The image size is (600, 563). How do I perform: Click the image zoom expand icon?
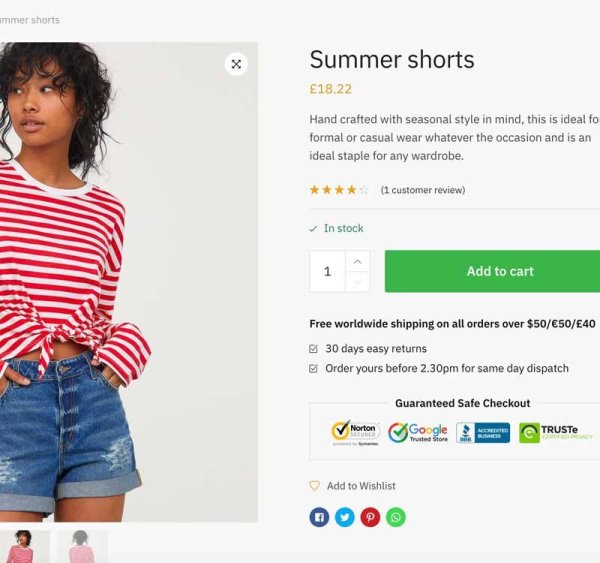click(x=236, y=64)
